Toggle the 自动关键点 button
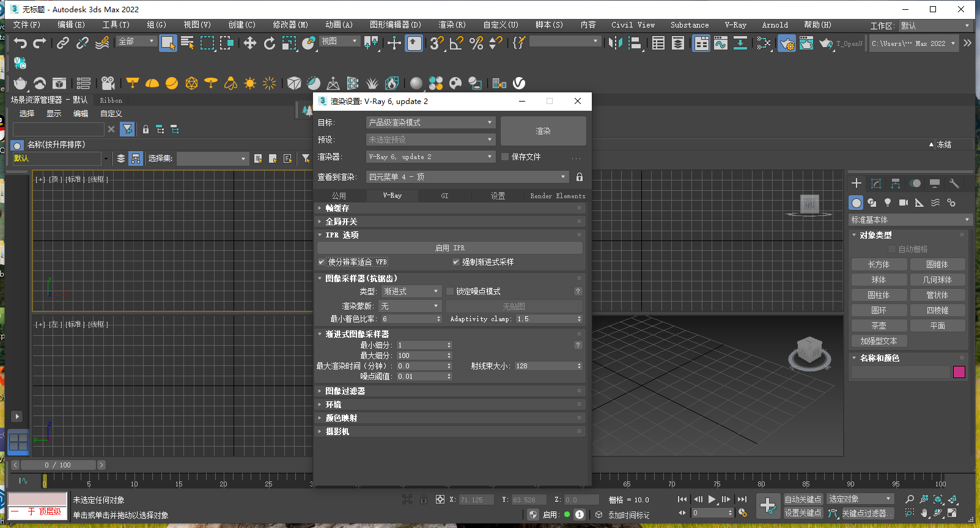Screen dimensions: 980x528 point(803,499)
